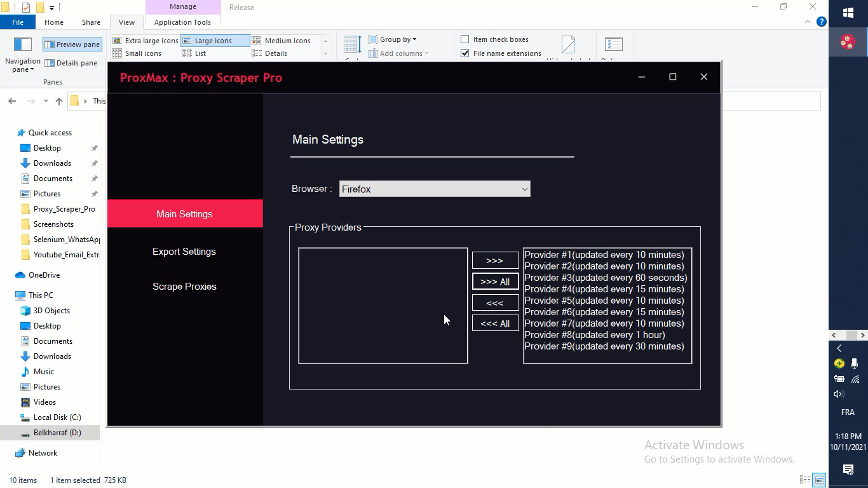Click the volume speaker tray icon
This screenshot has height=488, width=868.
839,394
